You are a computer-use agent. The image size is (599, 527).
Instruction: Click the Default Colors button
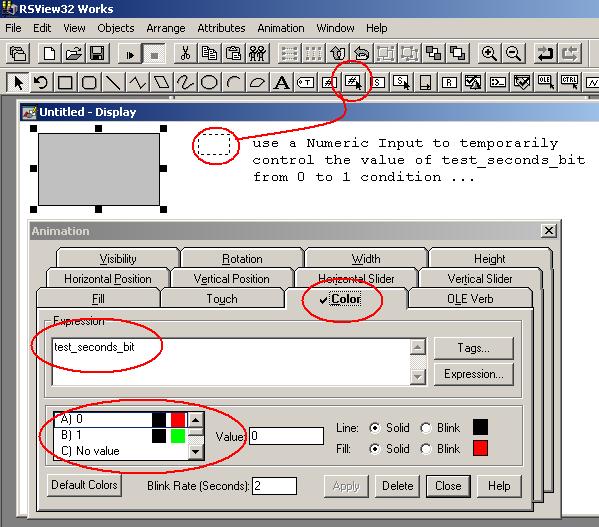pos(84,485)
